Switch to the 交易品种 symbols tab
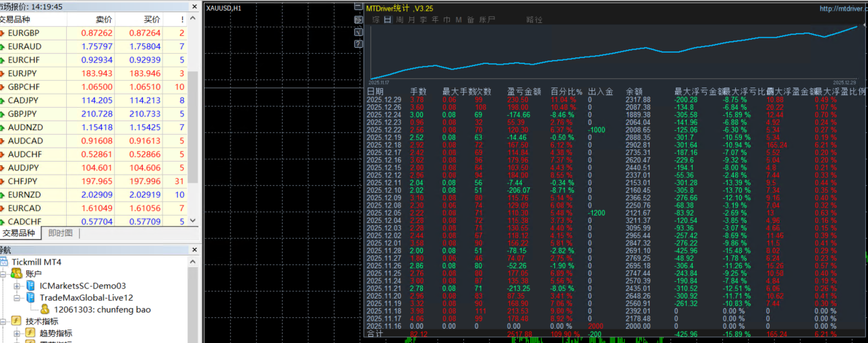Image resolution: width=868 pixels, height=343 pixels. point(19,233)
